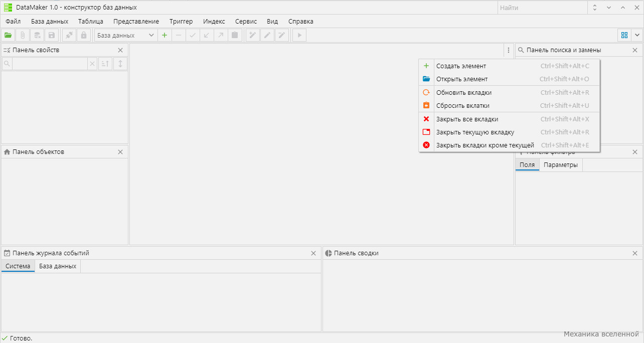Close the Панель объектов panel
The width and height of the screenshot is (644, 343).
tap(120, 152)
